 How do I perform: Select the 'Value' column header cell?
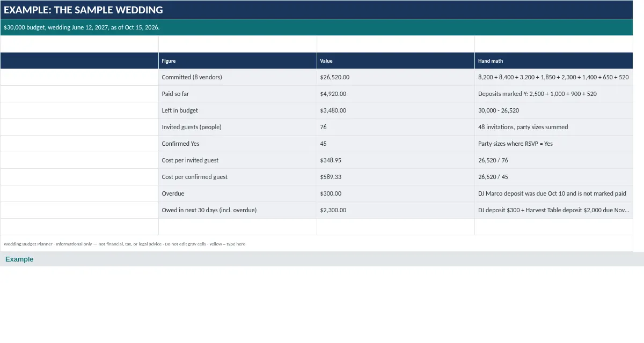tap(396, 61)
